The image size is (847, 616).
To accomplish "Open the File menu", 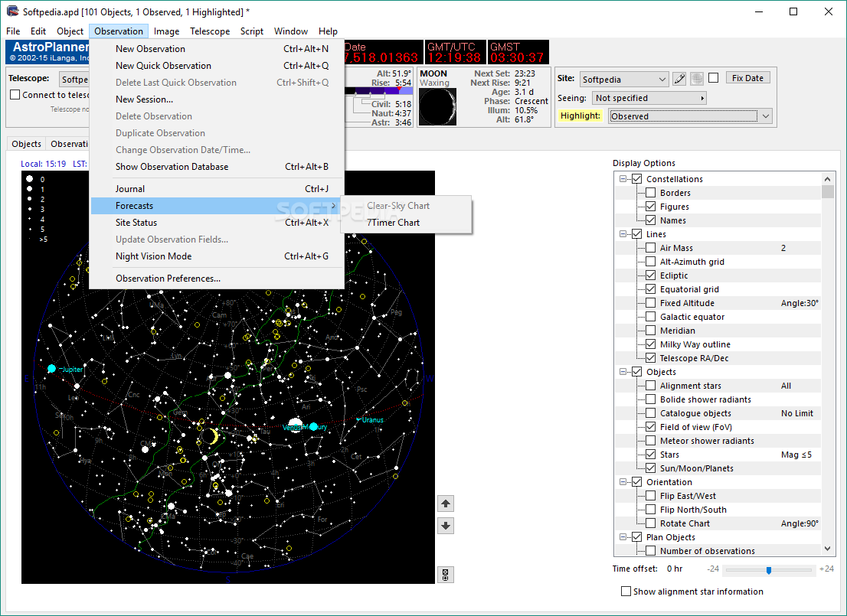I will [x=13, y=31].
